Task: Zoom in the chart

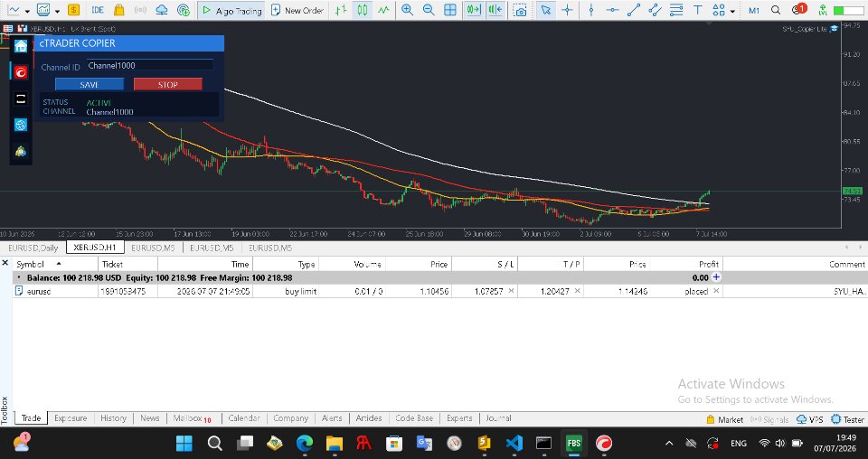Action: [x=408, y=10]
